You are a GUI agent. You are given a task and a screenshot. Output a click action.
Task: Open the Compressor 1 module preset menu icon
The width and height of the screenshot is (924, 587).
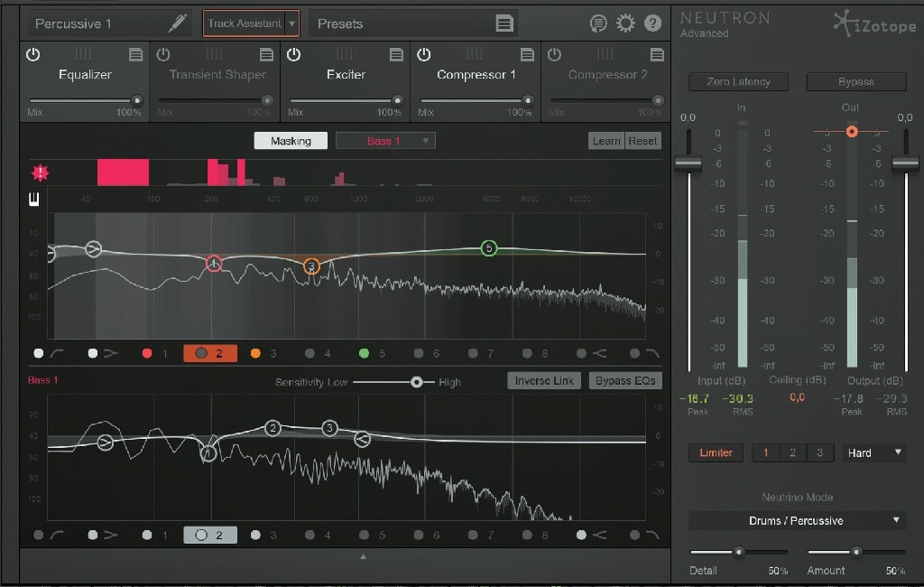click(527, 55)
